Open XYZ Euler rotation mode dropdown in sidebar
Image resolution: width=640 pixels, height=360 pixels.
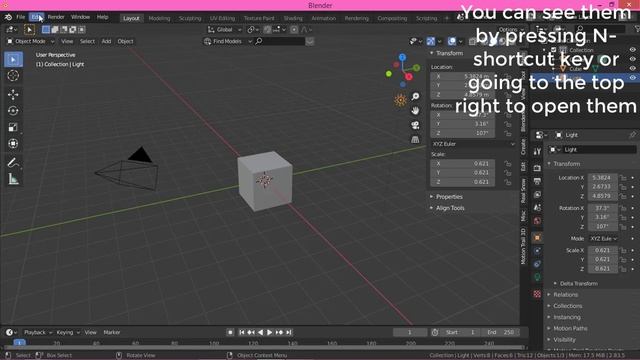pyautogui.click(x=473, y=144)
